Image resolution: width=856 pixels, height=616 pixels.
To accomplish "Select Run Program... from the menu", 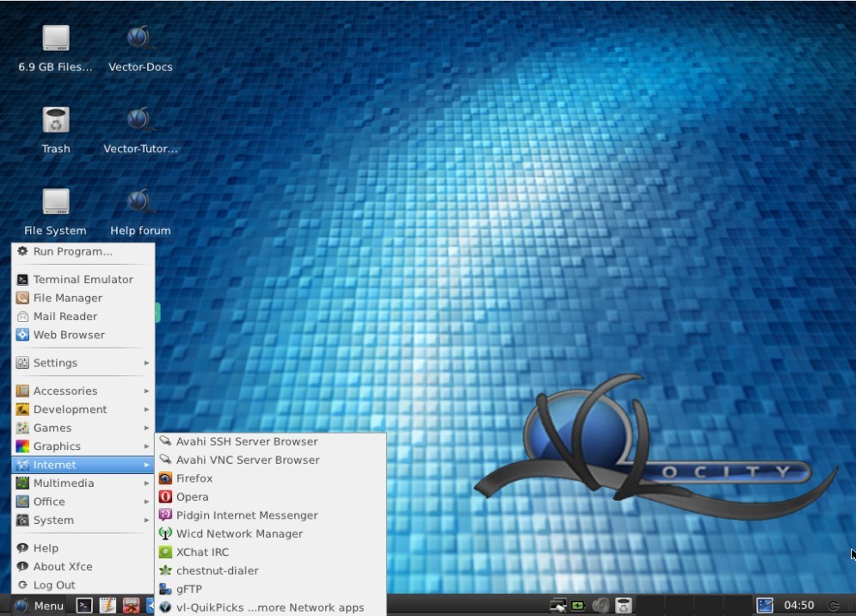I will [x=83, y=252].
